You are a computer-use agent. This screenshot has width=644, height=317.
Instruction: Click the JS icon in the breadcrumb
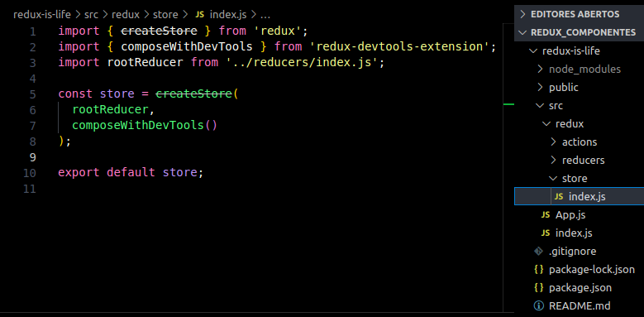click(x=199, y=14)
